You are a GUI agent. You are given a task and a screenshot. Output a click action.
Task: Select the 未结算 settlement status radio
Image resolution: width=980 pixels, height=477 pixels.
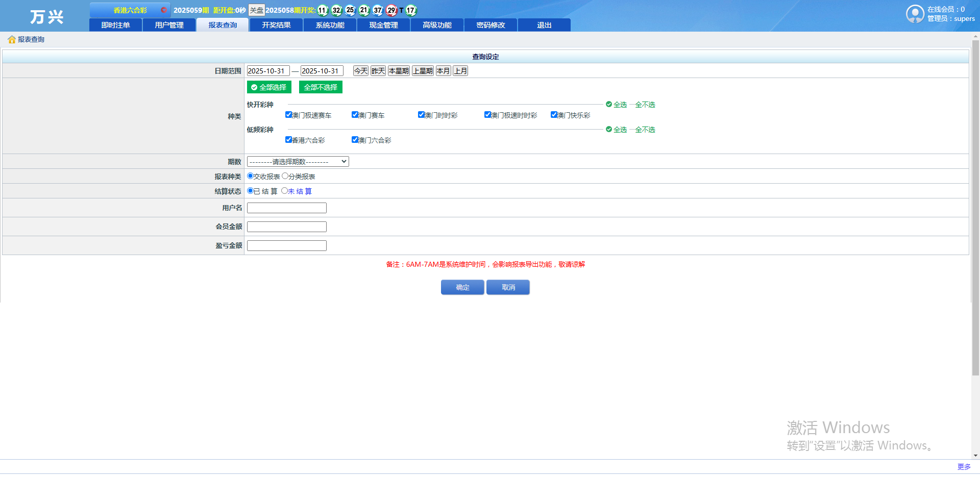coord(284,191)
